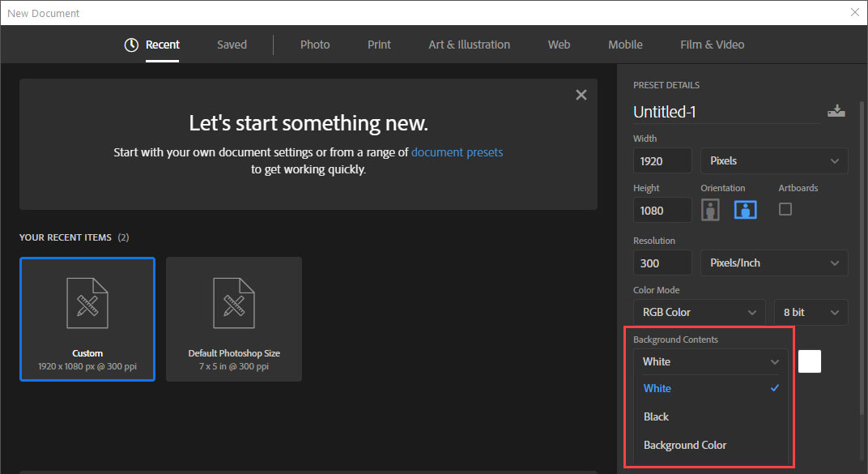
Task: Click the document name Untitled-1 field
Action: [x=725, y=112]
